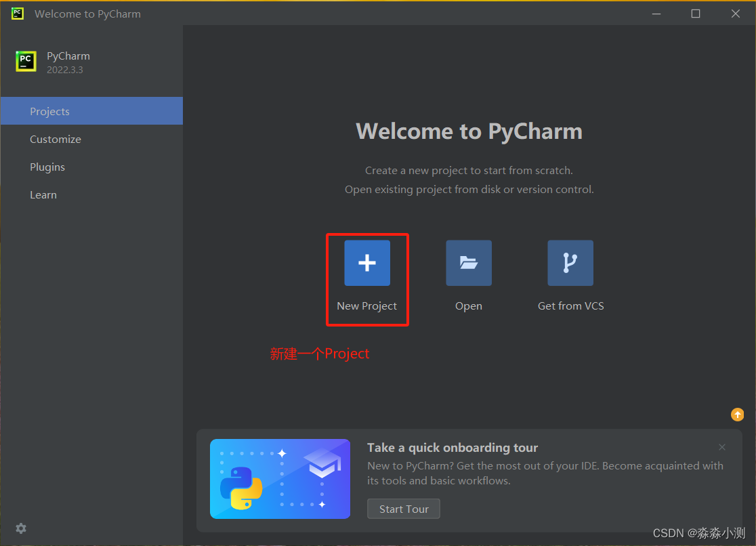
Task: Click the Open label under the folder icon
Action: [469, 306]
